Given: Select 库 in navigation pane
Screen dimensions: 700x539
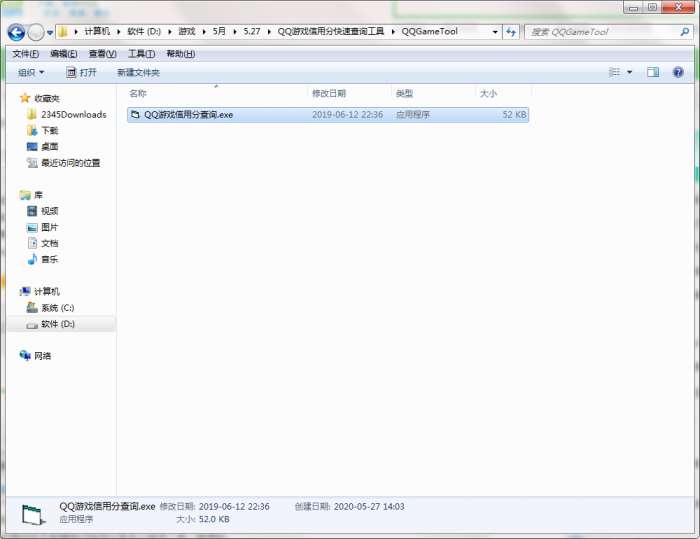Looking at the screenshot, I should (38, 195).
